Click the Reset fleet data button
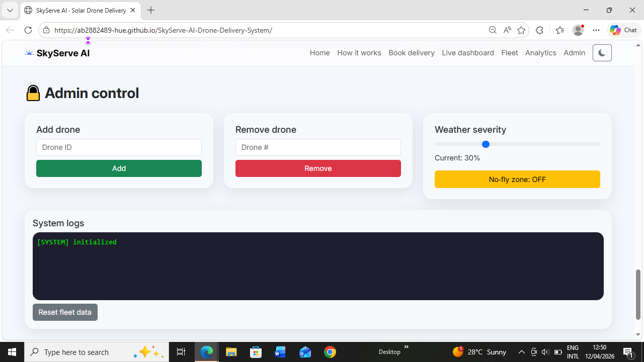644x362 pixels. coord(65,312)
